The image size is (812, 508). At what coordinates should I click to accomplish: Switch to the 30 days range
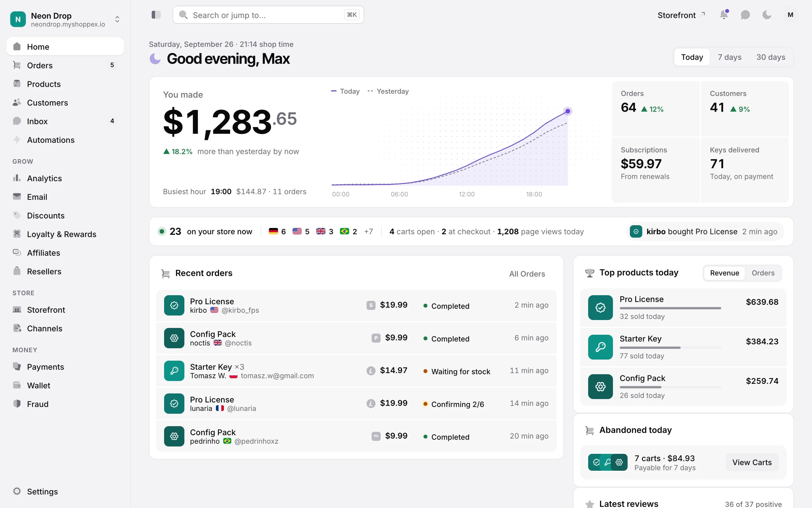pyautogui.click(x=771, y=57)
